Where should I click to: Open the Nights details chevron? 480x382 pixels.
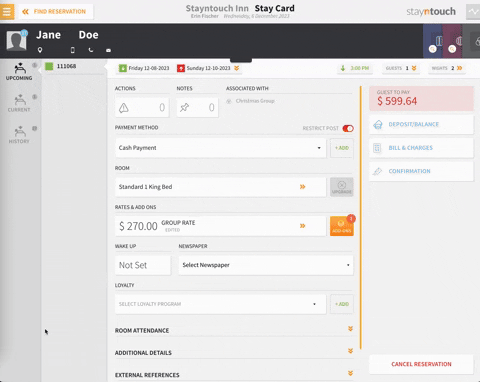pos(460,68)
